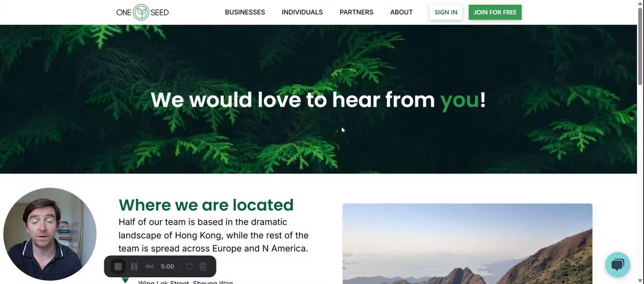Restart the recording with the circular arrow
Screen dimensions: 644x284
pos(189,267)
